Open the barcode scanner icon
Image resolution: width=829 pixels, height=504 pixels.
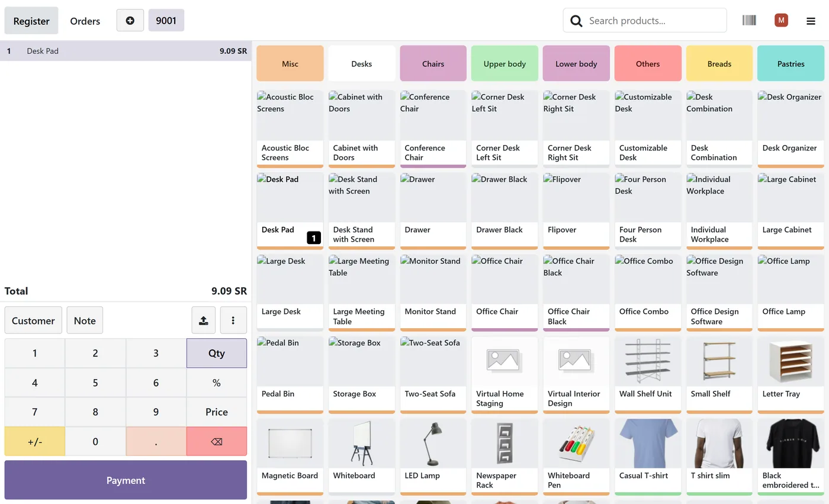749,20
